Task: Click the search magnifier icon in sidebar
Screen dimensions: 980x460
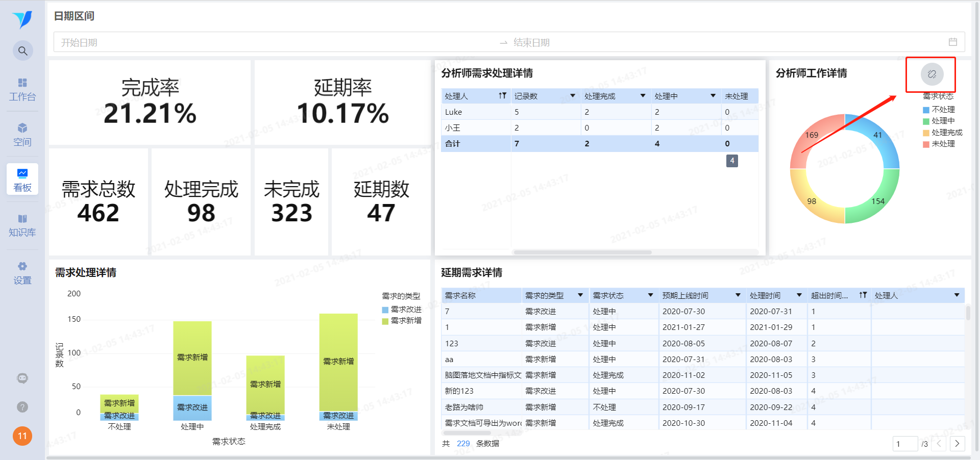Action: tap(22, 51)
